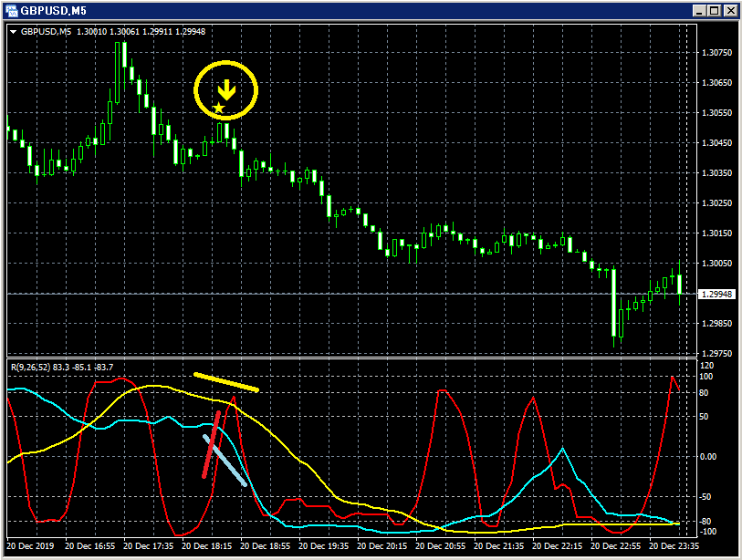Click the '20 Dec 18:15' time axis label
742x560 pixels.
click(x=207, y=546)
